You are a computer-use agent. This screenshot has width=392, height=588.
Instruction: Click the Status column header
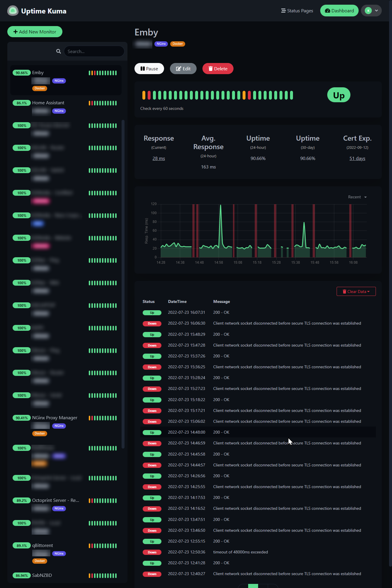tap(149, 301)
